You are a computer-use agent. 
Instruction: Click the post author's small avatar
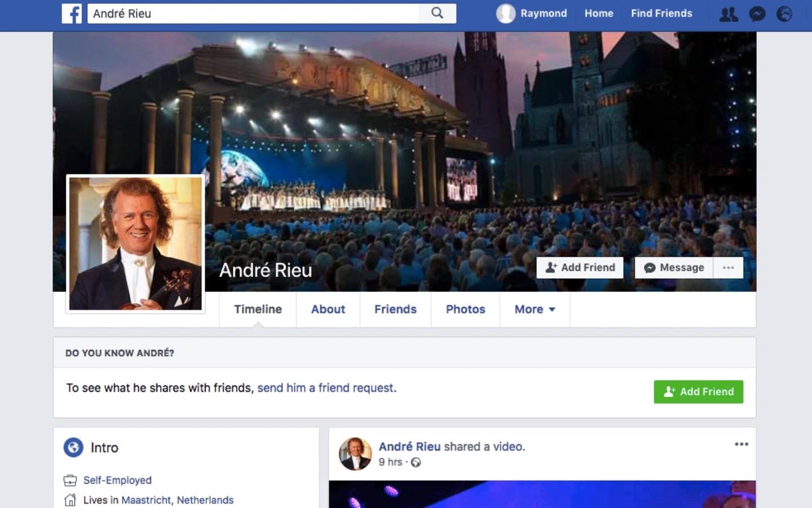(x=355, y=454)
